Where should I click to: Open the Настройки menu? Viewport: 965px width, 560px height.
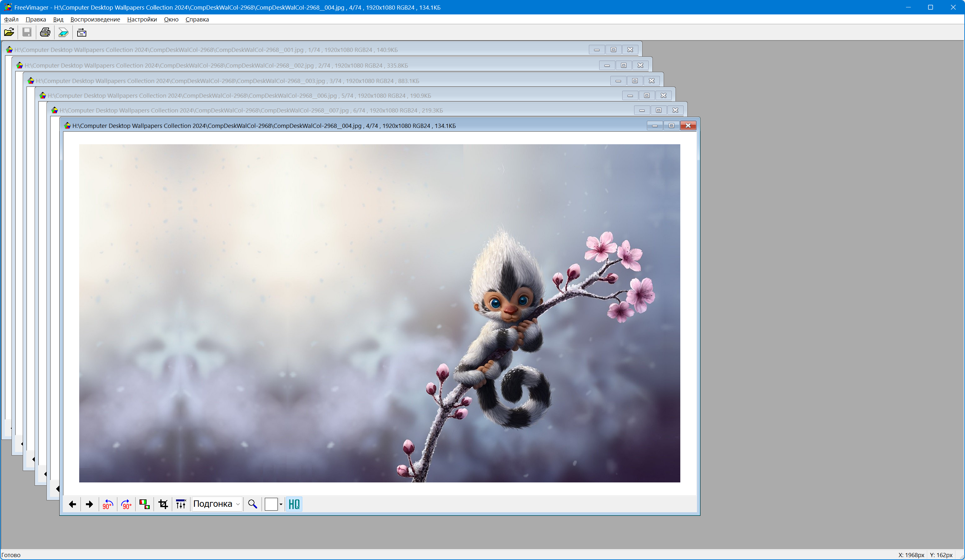(142, 20)
